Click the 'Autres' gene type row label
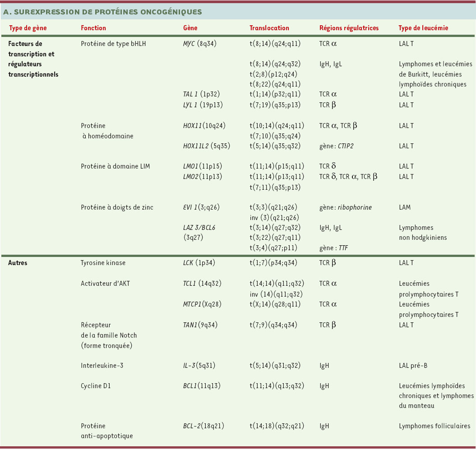The height and width of the screenshot is (449, 476). 18,263
